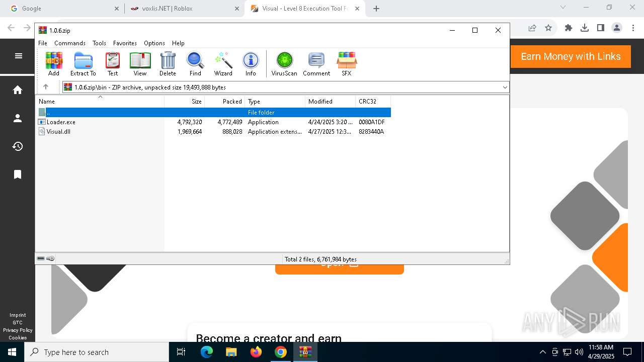Open the Windows notification center
This screenshot has width=644, height=362.
point(627,352)
